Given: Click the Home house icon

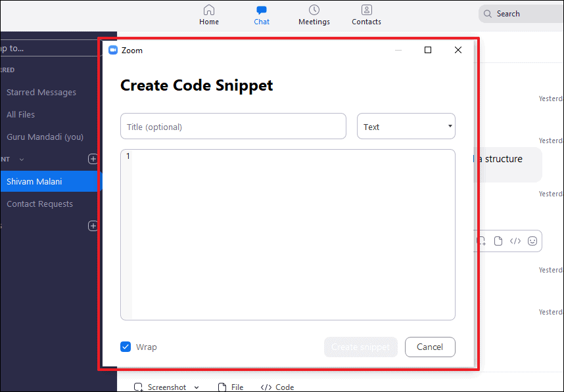Looking at the screenshot, I should tap(209, 10).
